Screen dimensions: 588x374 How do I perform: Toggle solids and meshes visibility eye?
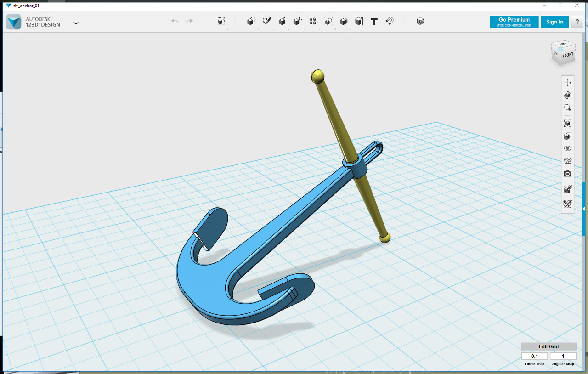[x=568, y=148]
